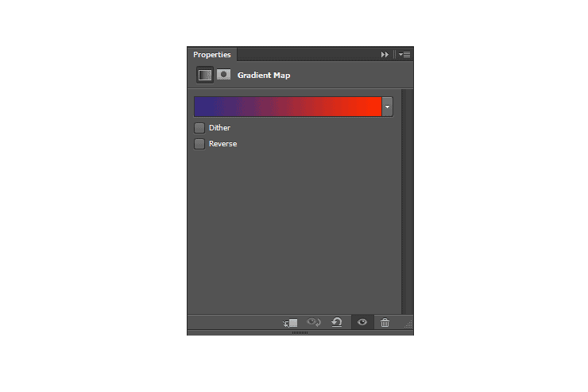This screenshot has width=588, height=392.
Task: View previous state of the adjustment
Action: click(x=314, y=322)
